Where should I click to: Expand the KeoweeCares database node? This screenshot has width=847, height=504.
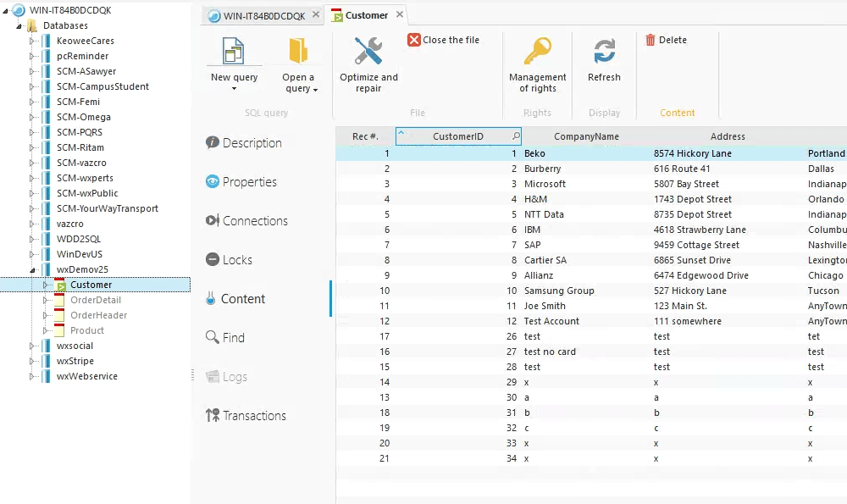[33, 41]
